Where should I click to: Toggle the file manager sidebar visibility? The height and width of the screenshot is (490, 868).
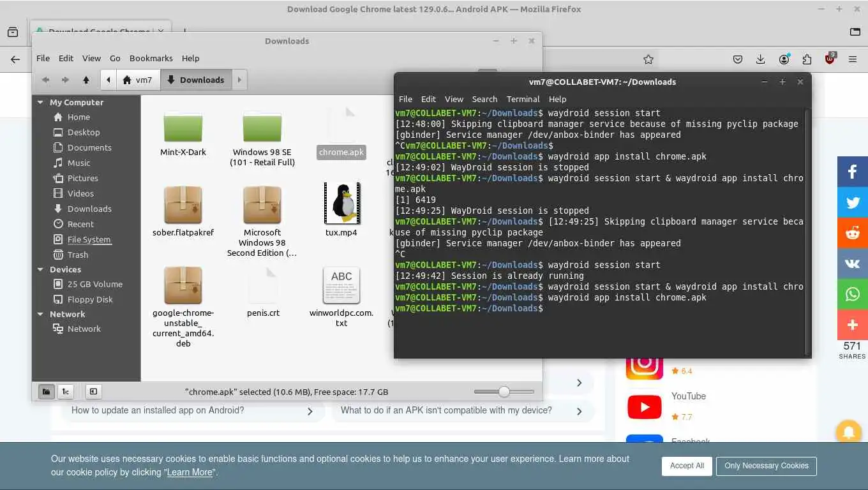coord(93,392)
